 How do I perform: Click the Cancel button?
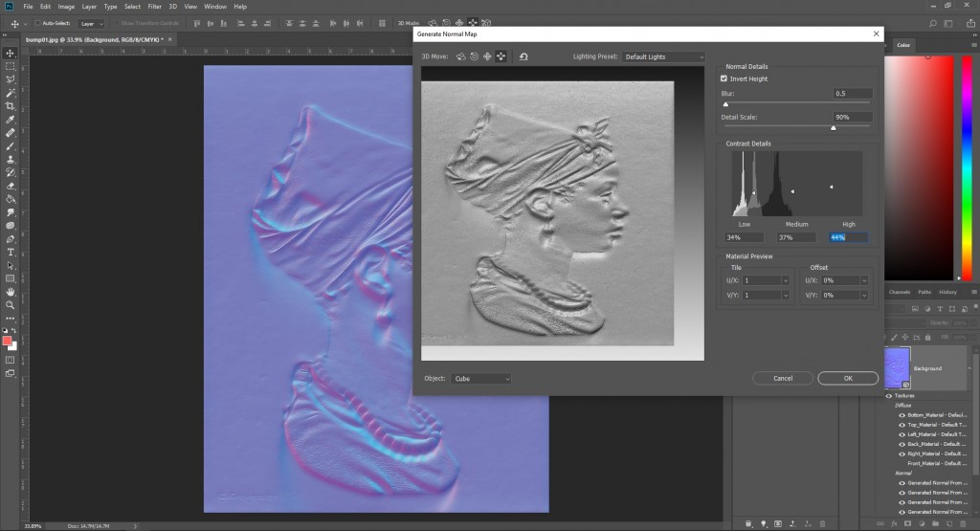pyautogui.click(x=782, y=378)
